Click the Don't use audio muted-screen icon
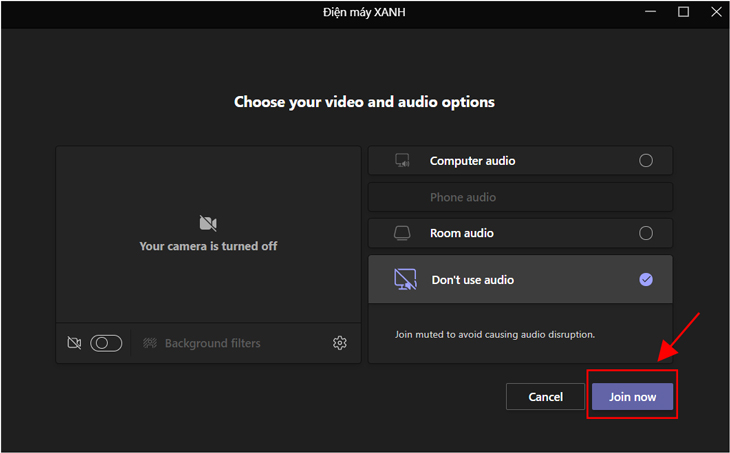 406,279
